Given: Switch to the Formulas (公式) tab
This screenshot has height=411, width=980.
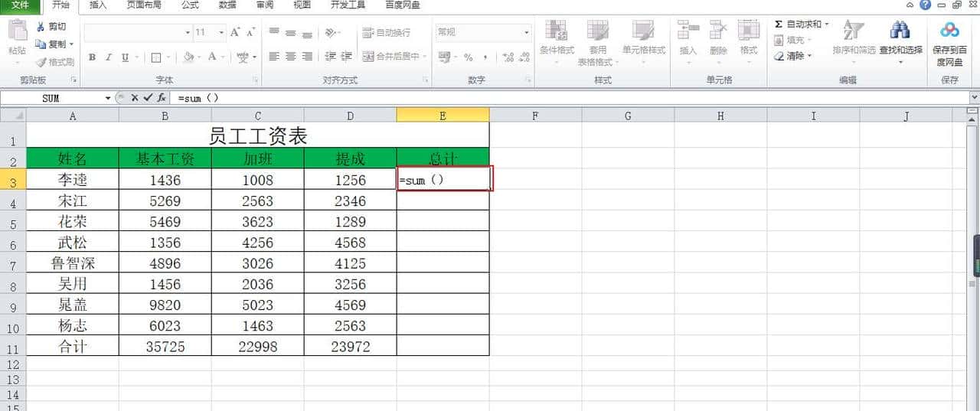Looking at the screenshot, I should (x=190, y=5).
